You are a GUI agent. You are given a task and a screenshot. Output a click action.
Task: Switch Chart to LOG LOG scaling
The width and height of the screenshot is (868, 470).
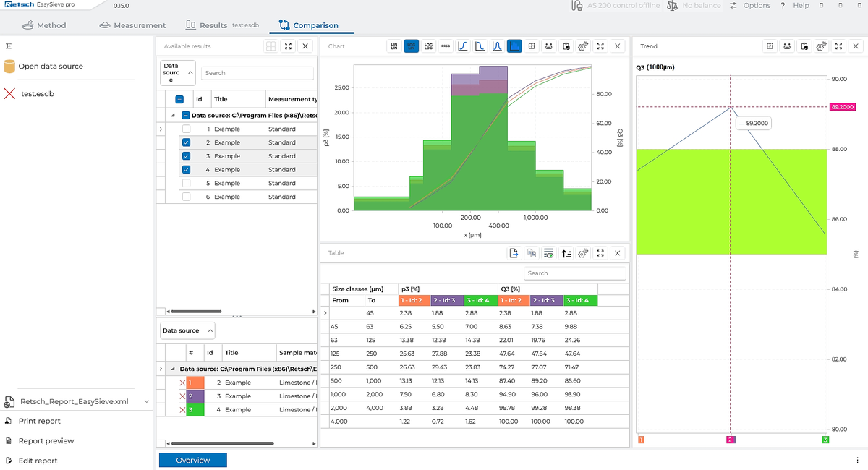(429, 46)
